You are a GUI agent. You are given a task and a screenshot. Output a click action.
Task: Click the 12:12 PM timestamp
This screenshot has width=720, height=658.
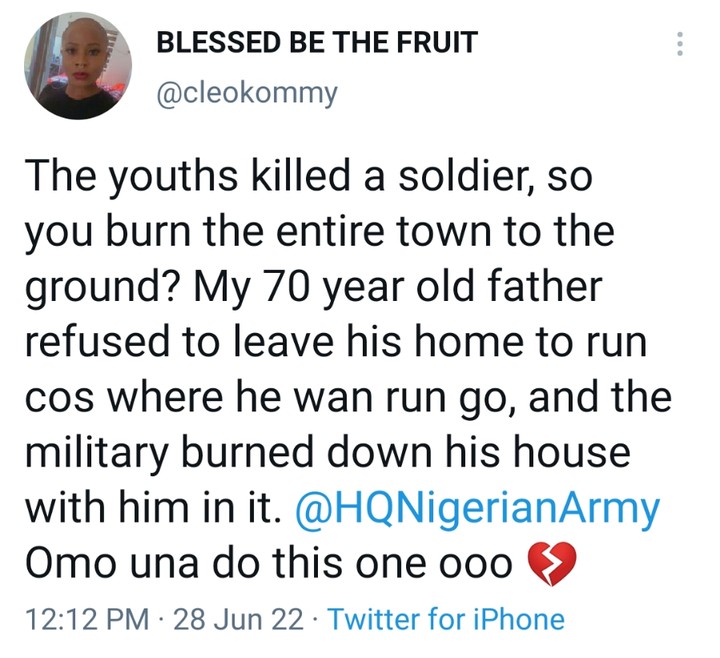coord(84,619)
